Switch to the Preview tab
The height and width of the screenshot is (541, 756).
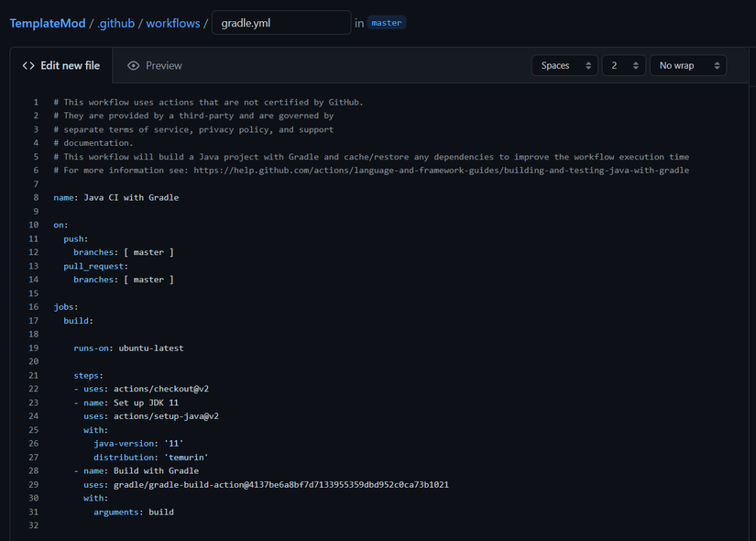[155, 66]
